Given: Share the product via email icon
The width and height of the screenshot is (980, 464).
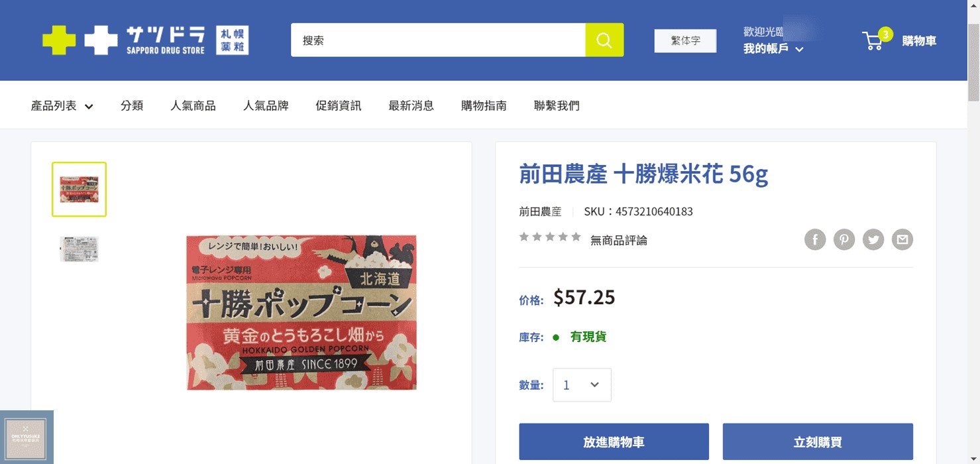Looking at the screenshot, I should click(x=902, y=239).
